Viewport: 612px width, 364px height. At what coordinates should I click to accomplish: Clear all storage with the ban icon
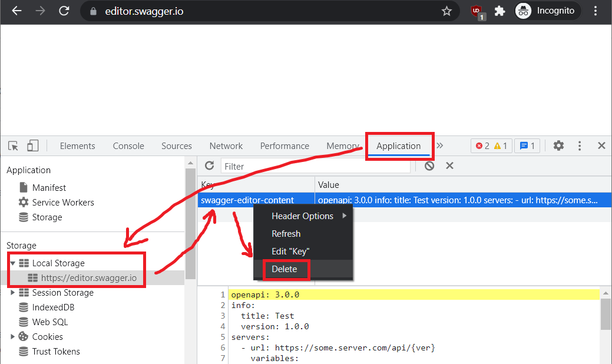coord(429,166)
